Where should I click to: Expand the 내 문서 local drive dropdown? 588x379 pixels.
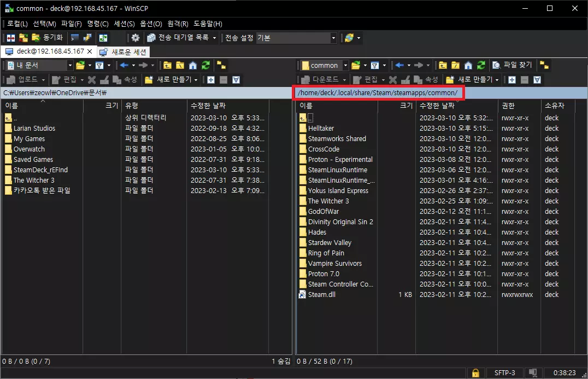[x=70, y=66]
